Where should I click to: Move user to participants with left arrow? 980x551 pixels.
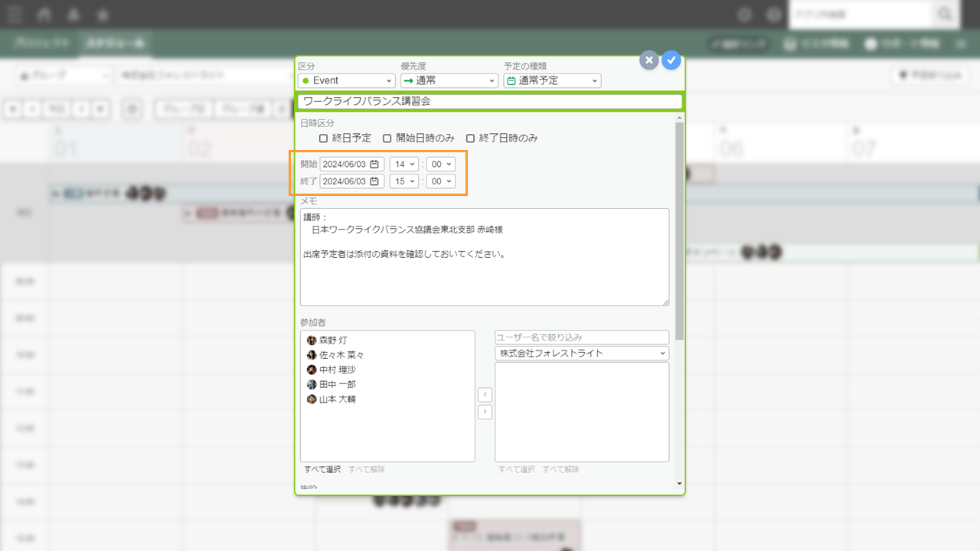click(485, 395)
